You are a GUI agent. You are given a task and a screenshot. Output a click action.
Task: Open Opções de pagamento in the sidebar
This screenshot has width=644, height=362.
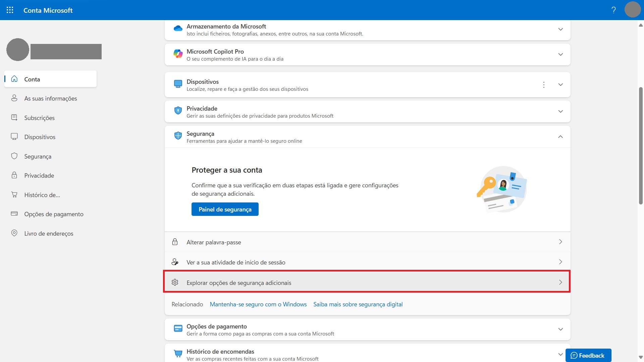click(50, 214)
